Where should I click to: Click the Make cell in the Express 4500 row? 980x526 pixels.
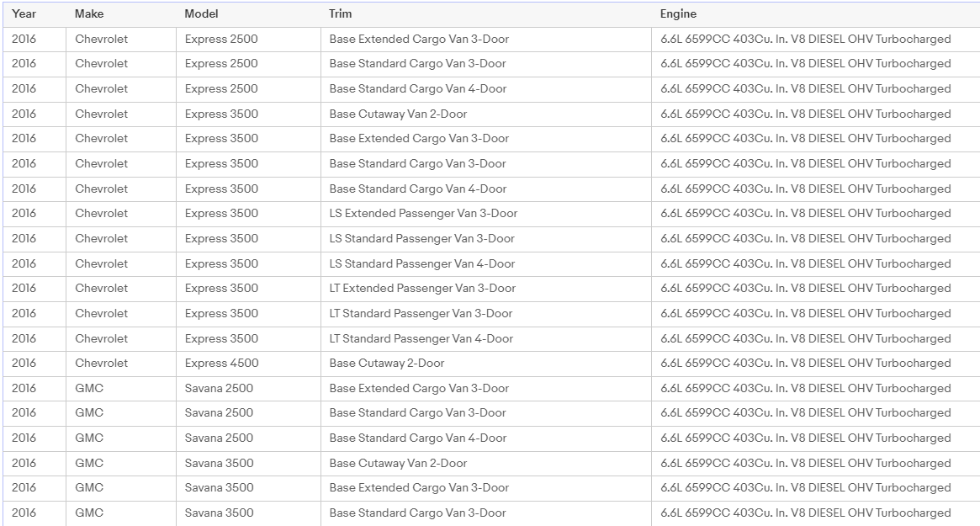point(102,364)
